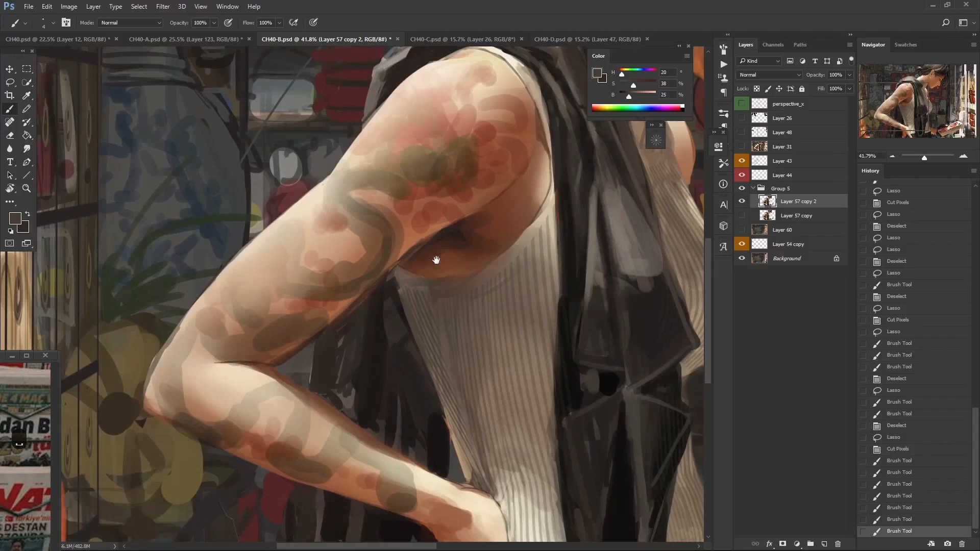
Task: Toggle brush settings panel icon
Action: (x=66, y=22)
